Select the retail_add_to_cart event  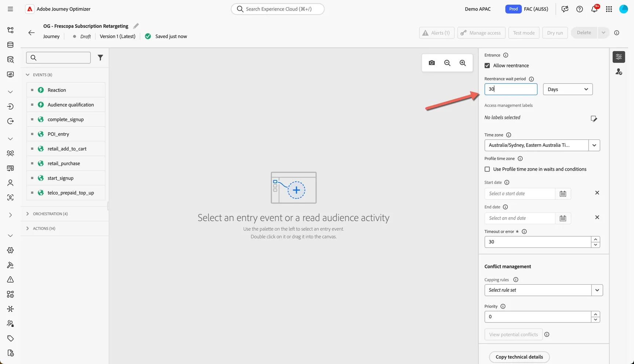[66, 149]
